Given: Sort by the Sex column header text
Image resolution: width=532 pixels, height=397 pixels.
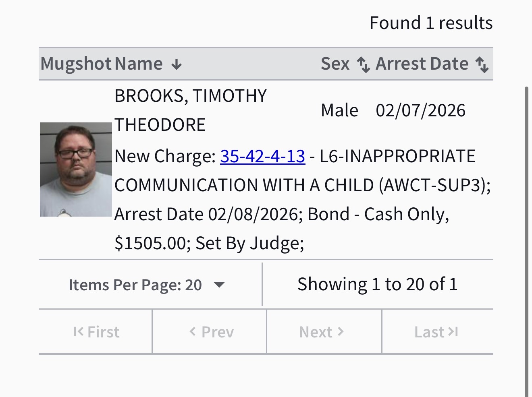Looking at the screenshot, I should tap(335, 64).
